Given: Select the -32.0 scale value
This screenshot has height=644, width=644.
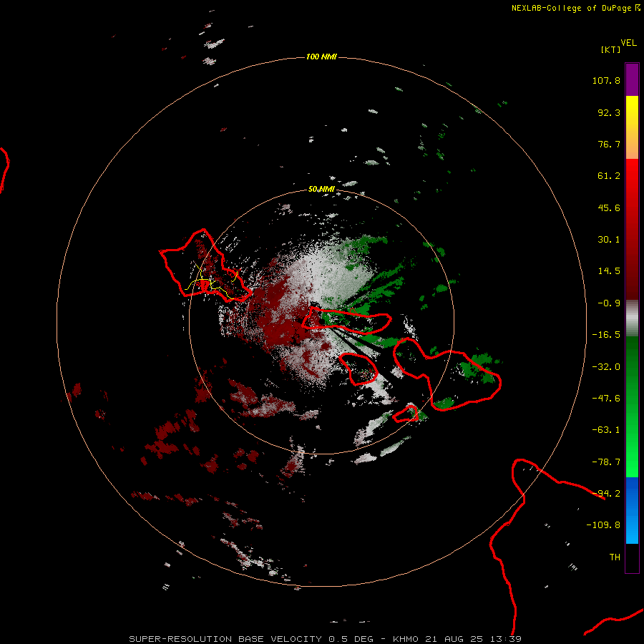Looking at the screenshot, I should 606,367.
